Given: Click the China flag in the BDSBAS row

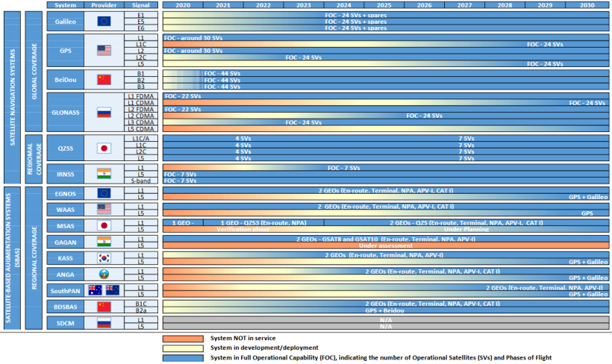Looking at the screenshot, I should 104,307.
